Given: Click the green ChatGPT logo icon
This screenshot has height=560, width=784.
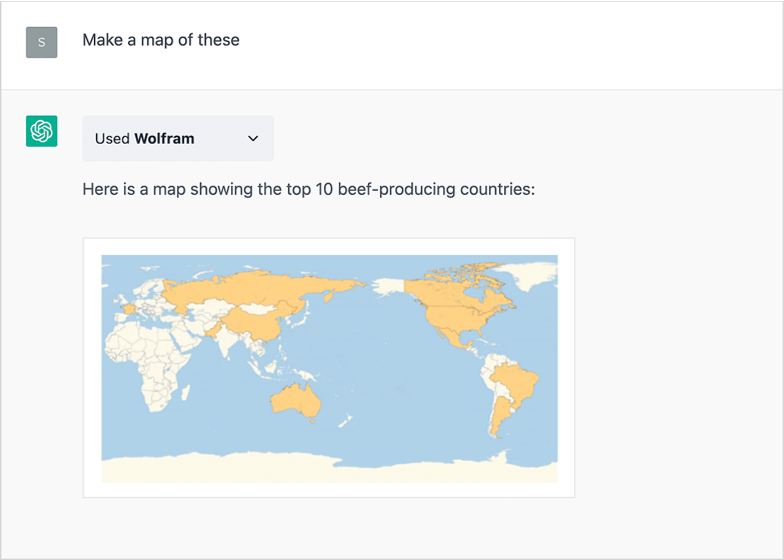Looking at the screenshot, I should tap(42, 131).
